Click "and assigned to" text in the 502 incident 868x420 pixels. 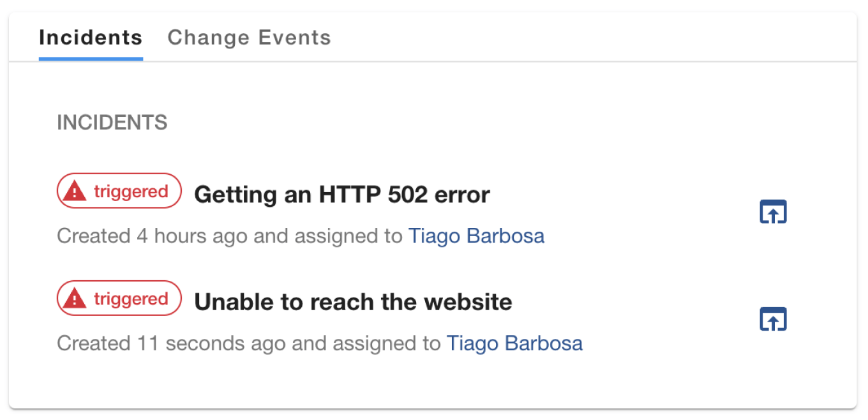(328, 236)
